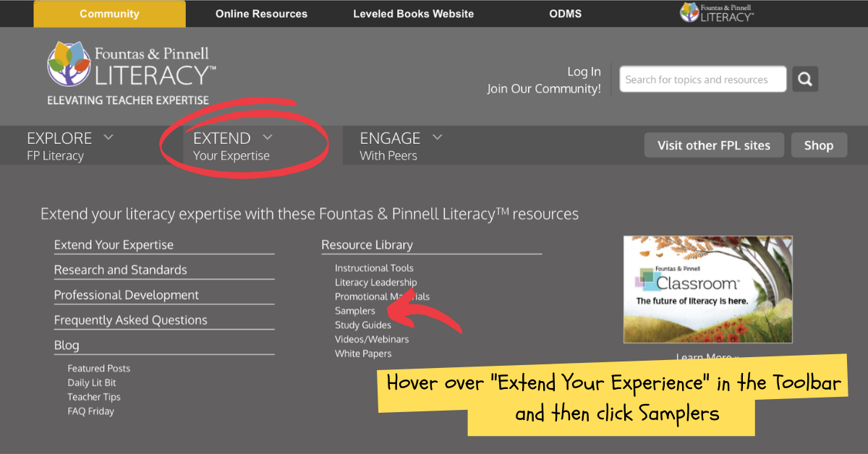Open the Online Resources tab
Image resolution: width=868 pixels, height=454 pixels.
coord(261,14)
